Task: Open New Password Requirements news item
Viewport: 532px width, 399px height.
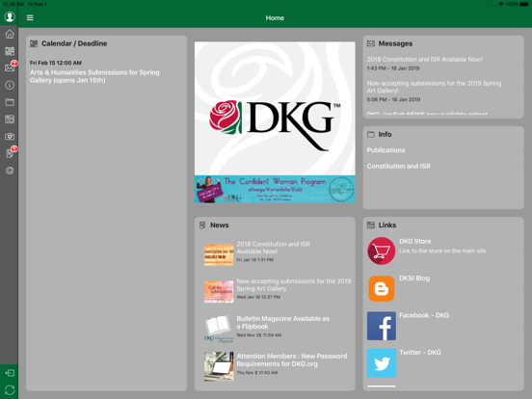Action: click(275, 364)
